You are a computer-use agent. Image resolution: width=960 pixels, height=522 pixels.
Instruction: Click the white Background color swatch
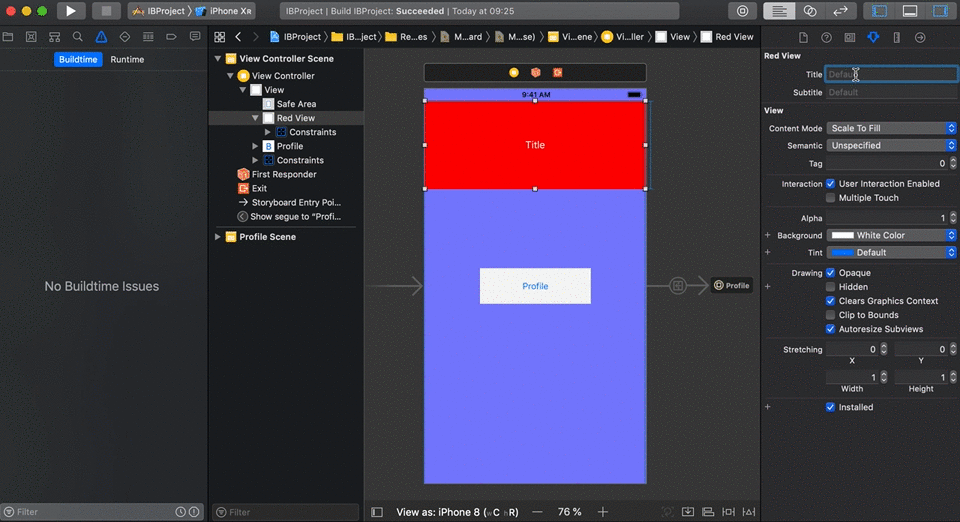[842, 235]
